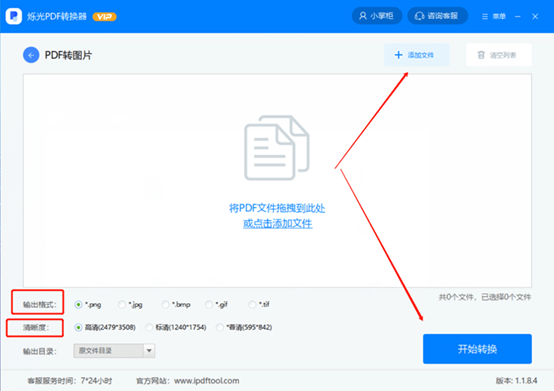Click the document icon in drop area

[x=277, y=147]
